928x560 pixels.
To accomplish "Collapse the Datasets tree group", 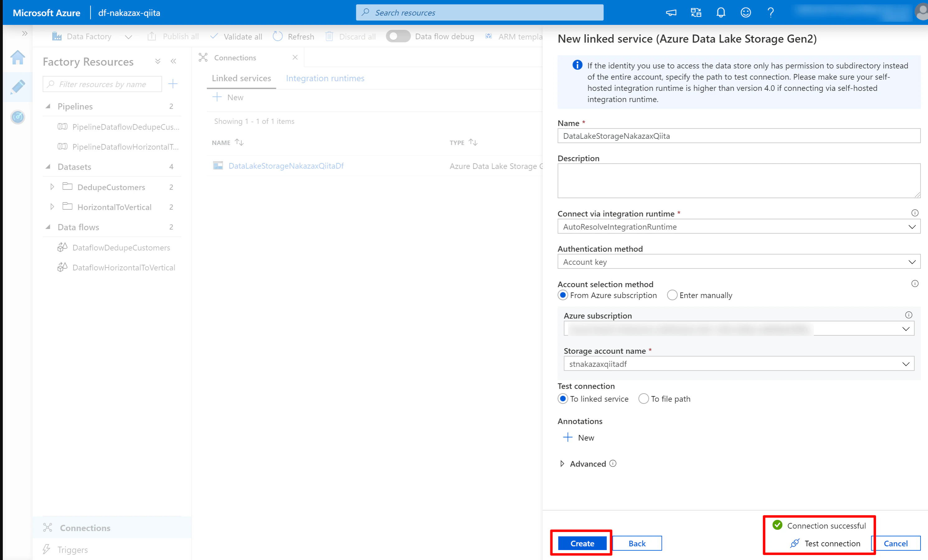I will (48, 167).
